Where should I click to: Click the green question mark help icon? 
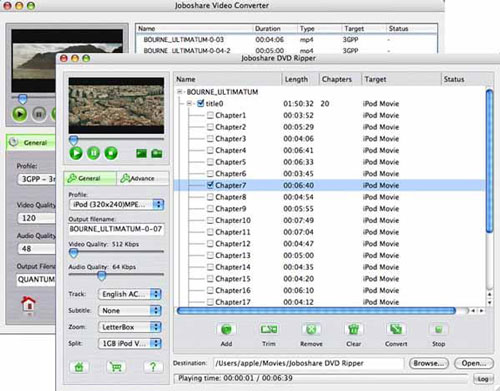click(153, 367)
